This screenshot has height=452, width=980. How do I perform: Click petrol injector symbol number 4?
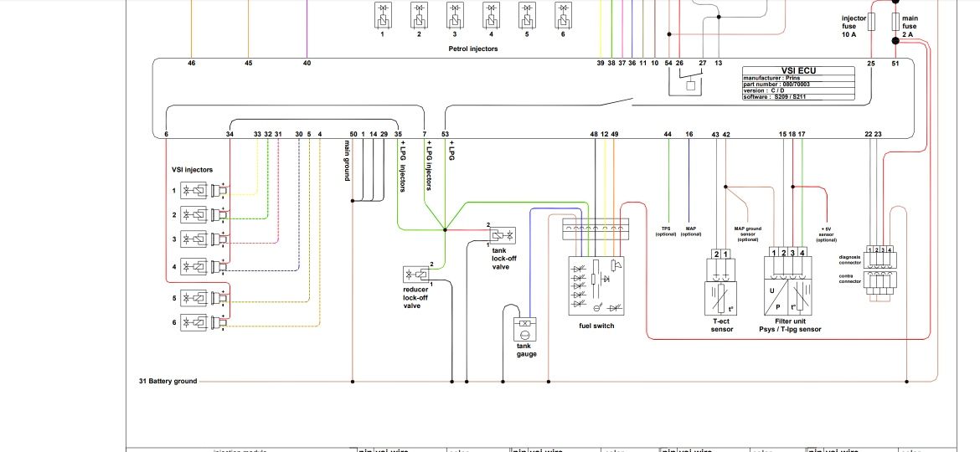click(x=491, y=15)
